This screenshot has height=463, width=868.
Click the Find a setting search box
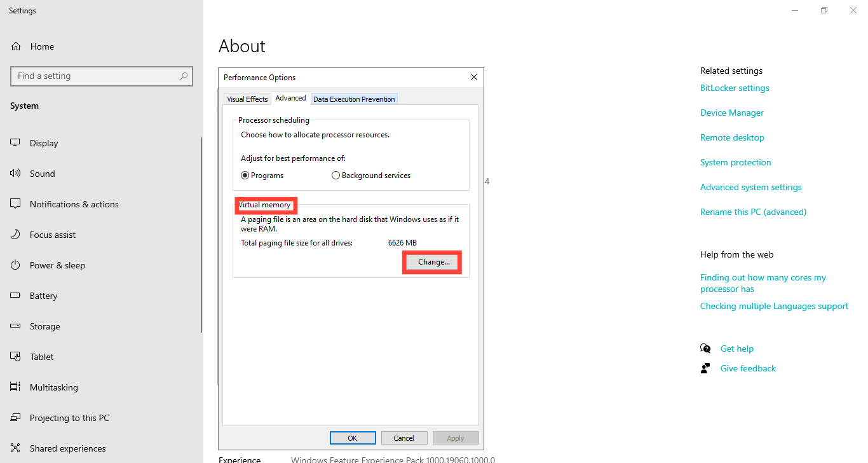[102, 76]
